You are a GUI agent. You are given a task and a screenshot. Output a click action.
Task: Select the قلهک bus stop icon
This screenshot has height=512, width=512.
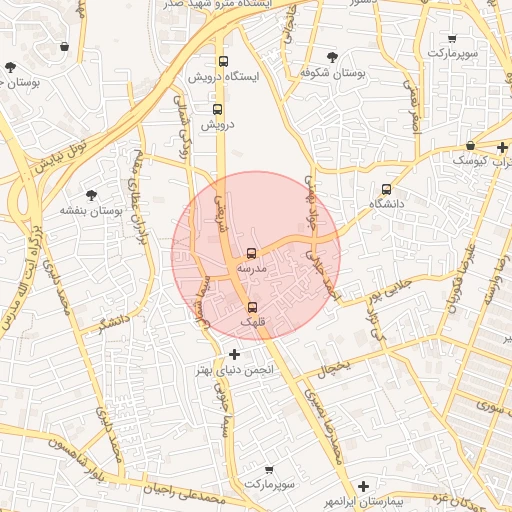click(253, 307)
